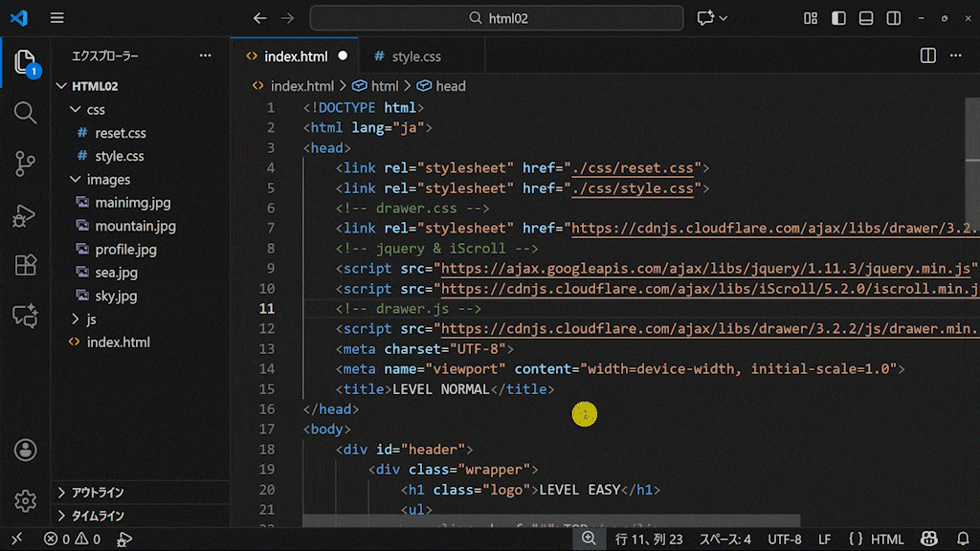The height and width of the screenshot is (551, 980).
Task: Collapse the css folder
Action: click(x=96, y=109)
